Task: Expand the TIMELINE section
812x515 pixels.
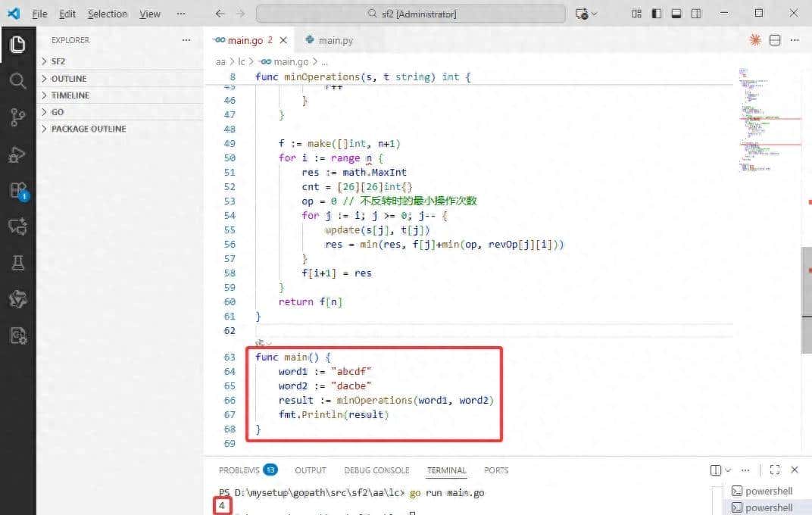Action: (70, 95)
